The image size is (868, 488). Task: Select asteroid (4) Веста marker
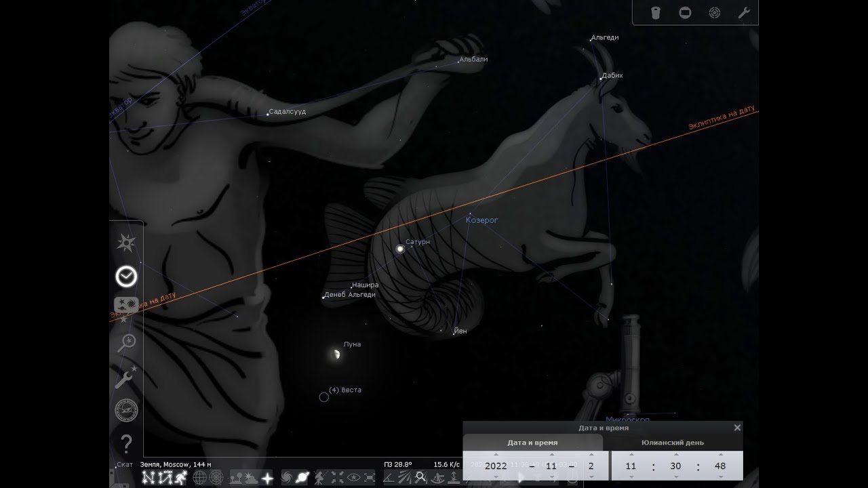(324, 397)
